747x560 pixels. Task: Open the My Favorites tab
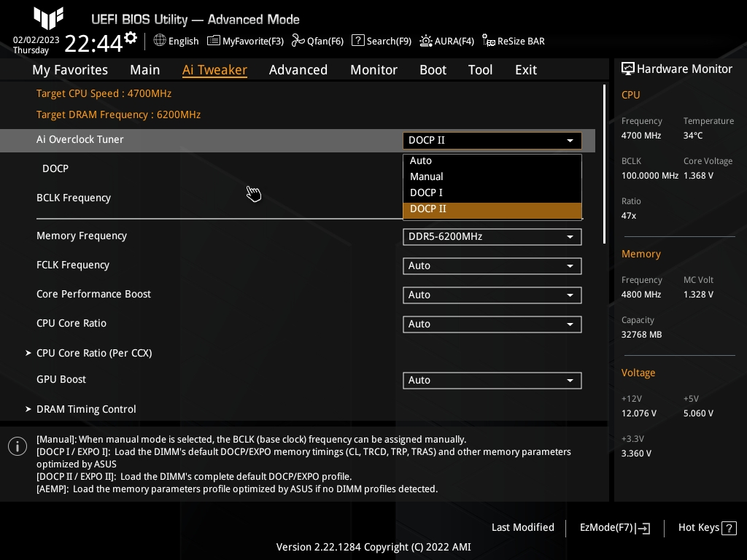coord(70,70)
